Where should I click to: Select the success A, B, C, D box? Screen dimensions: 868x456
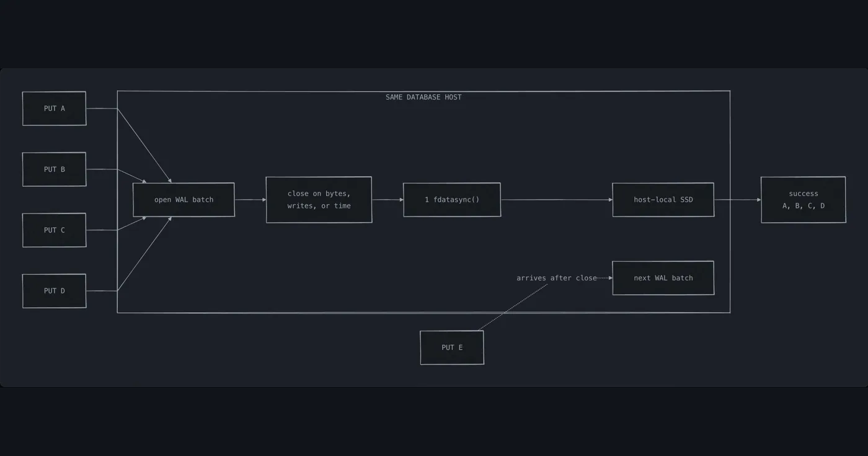(x=804, y=200)
